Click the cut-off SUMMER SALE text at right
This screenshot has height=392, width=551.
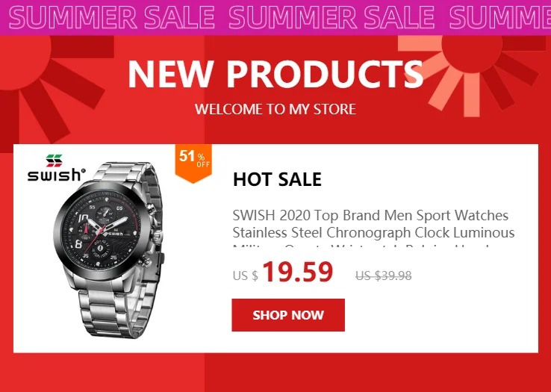point(500,17)
